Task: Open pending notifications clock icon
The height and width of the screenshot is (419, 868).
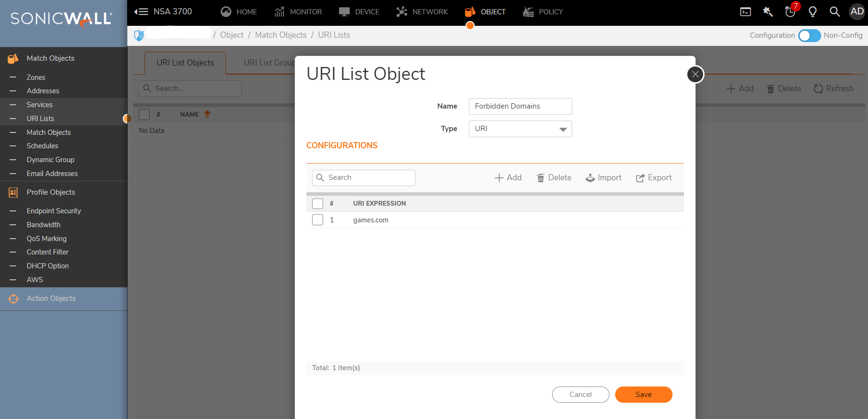Action: point(790,12)
